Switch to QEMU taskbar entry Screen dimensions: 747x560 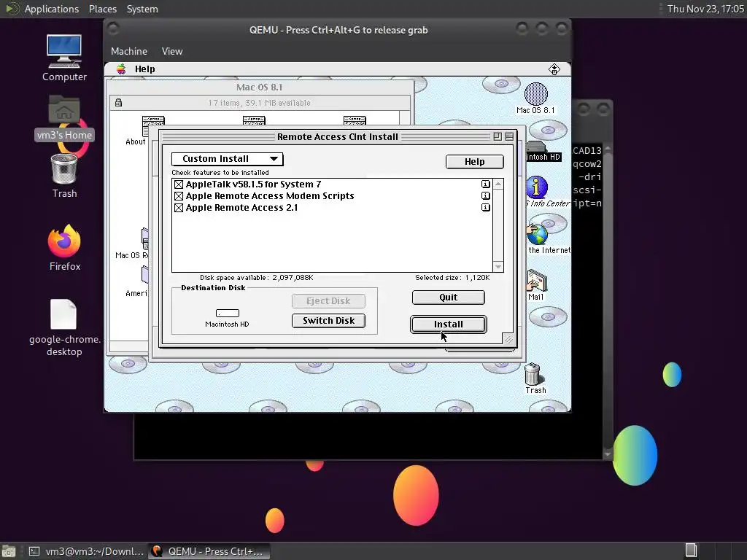209,551
